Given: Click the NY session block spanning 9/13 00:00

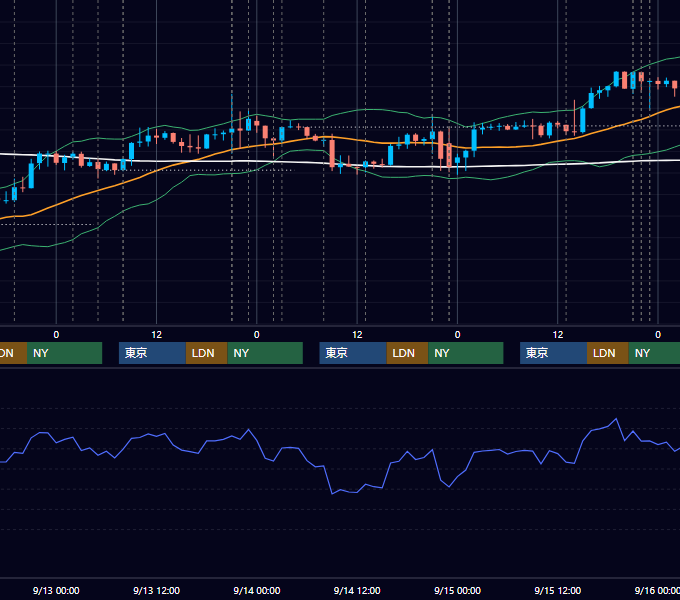Looking at the screenshot, I should [x=64, y=353].
